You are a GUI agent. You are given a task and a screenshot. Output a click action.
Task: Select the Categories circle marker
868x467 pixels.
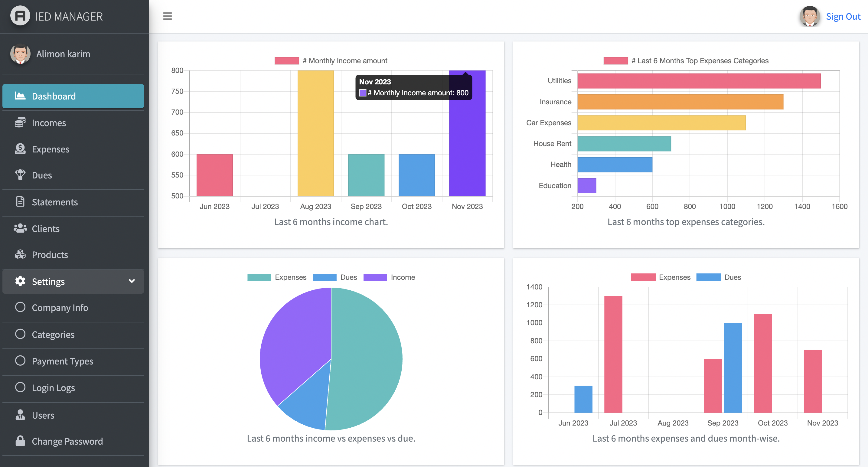(20, 334)
